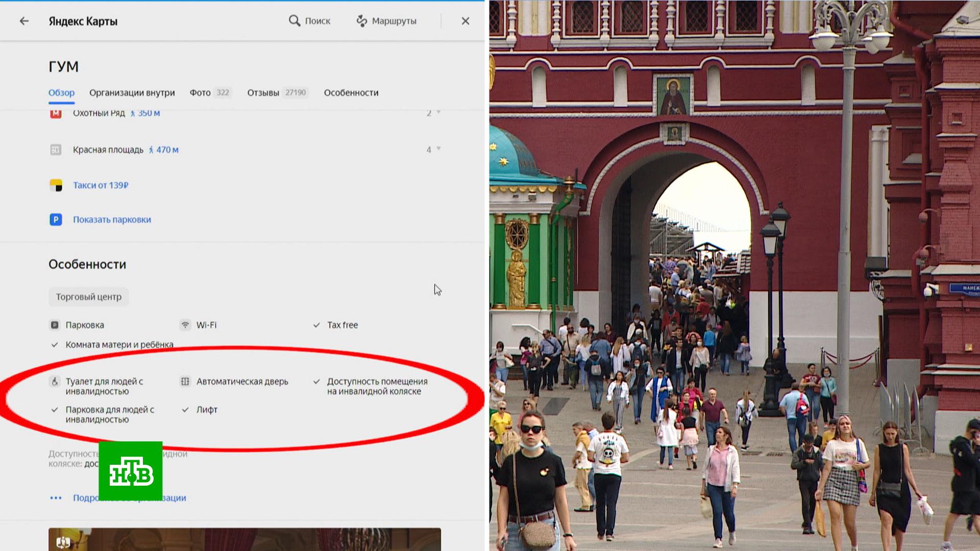Click the Wi-Fi feature icon
The height and width of the screenshot is (551, 980).
(x=185, y=325)
